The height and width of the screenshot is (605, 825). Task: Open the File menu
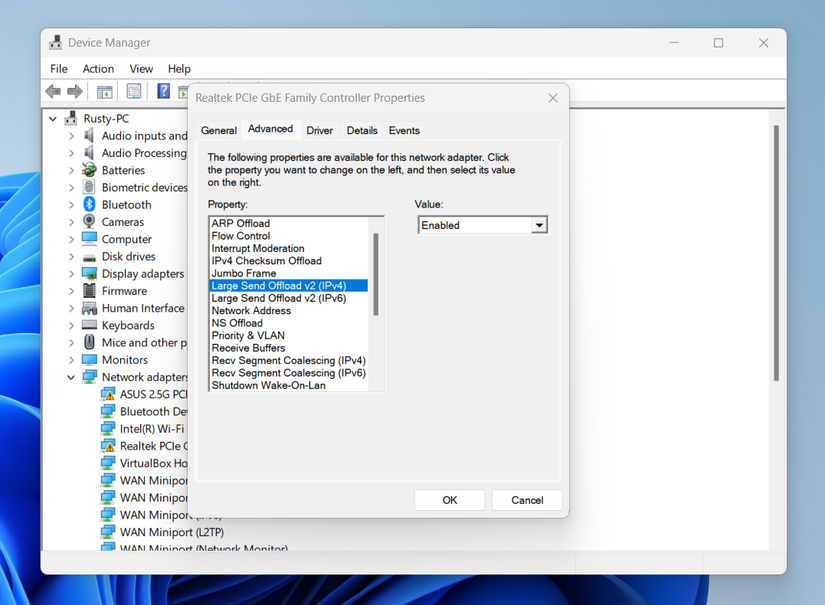(59, 69)
